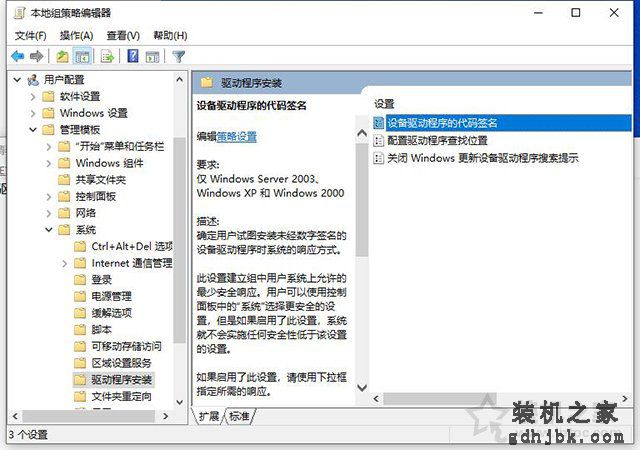Click the Filter funnel toolbar icon
Image resolution: width=640 pixels, height=450 pixels.
(179, 56)
